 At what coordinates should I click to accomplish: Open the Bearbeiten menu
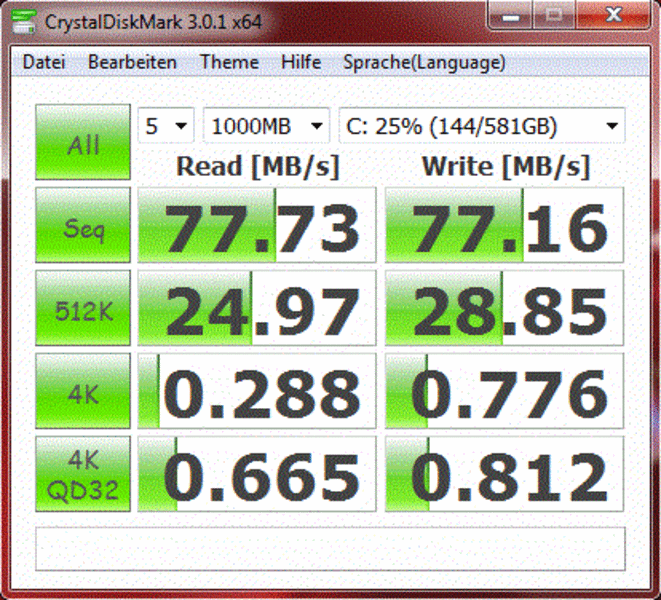coord(132,62)
